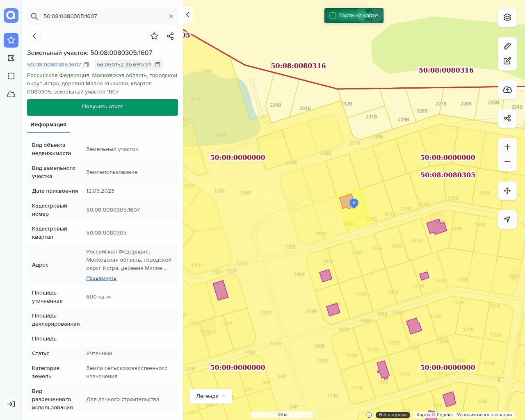This screenshot has width=525, height=420.
Task: Switch to the Информация tab
Action: point(48,125)
